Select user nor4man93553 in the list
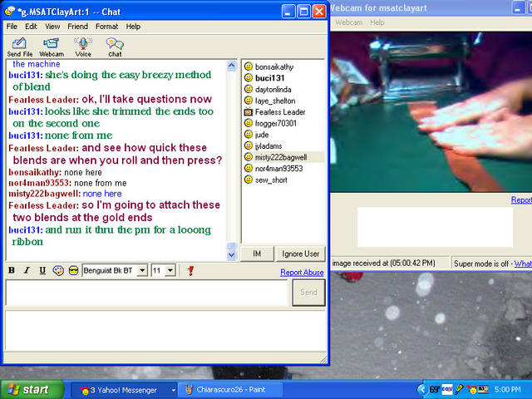The width and height of the screenshot is (532, 399). point(278,169)
